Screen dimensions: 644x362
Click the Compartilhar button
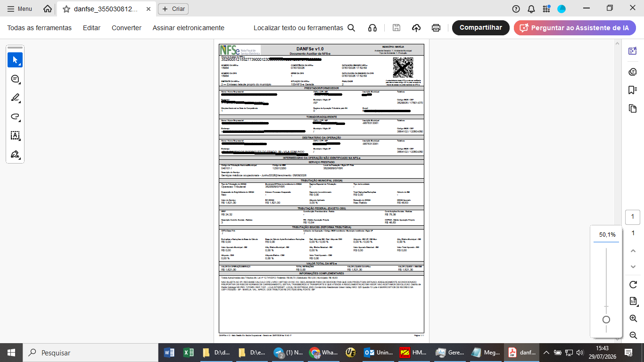point(481,28)
